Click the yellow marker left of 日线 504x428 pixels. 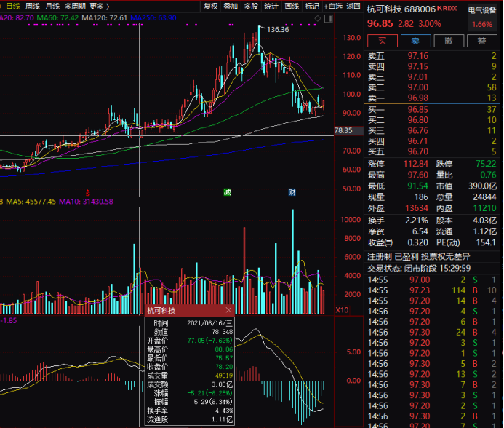[2, 7]
